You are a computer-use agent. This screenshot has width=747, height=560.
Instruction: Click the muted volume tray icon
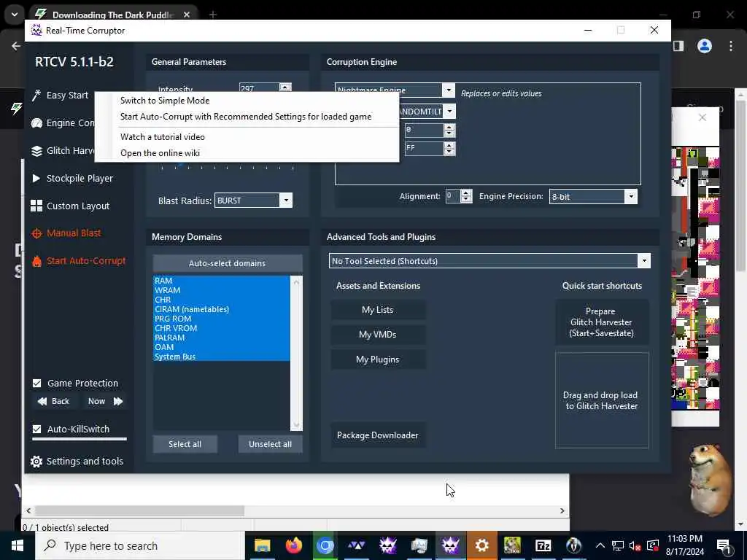635,545
